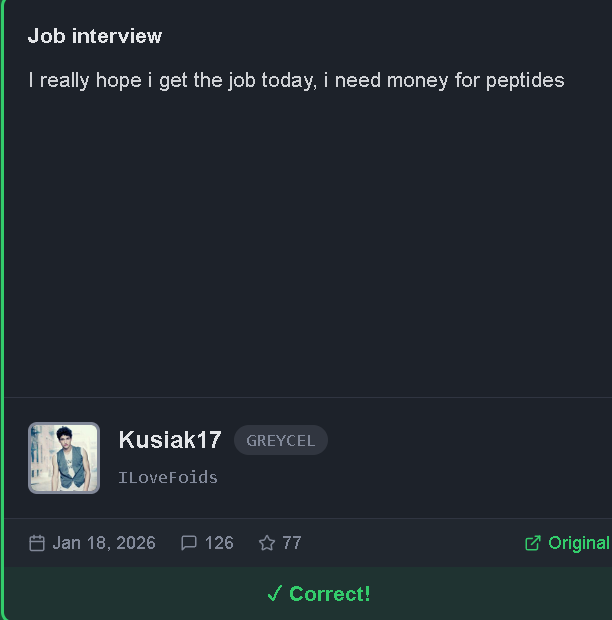Click the word peptides in the post
Image resolution: width=612 pixels, height=620 pixels.
pos(525,81)
